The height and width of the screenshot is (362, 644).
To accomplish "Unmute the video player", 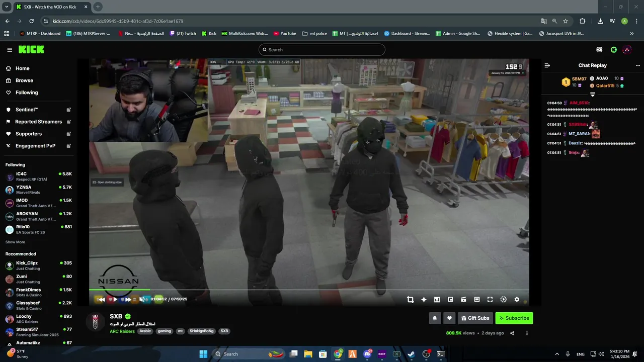I will (142, 299).
